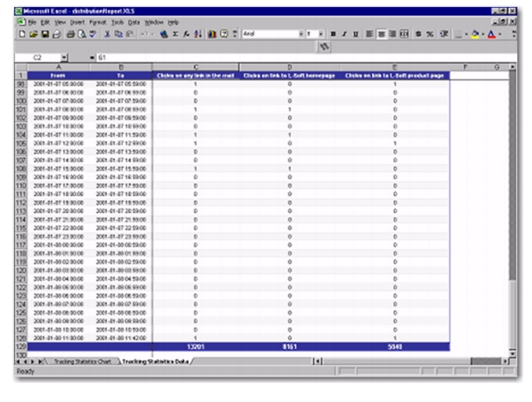532x402 pixels.
Task: Switch to Tracking Statistics Chart sheet tab
Action: pyautogui.click(x=83, y=362)
